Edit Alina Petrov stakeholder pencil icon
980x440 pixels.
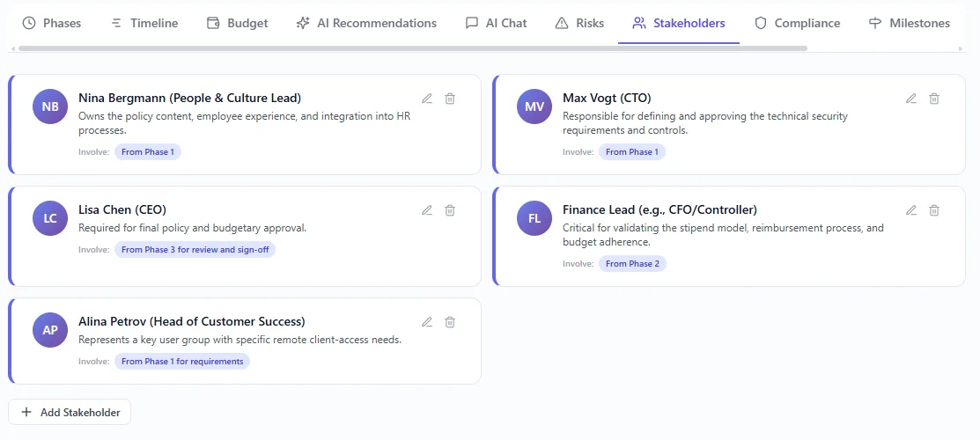427,322
